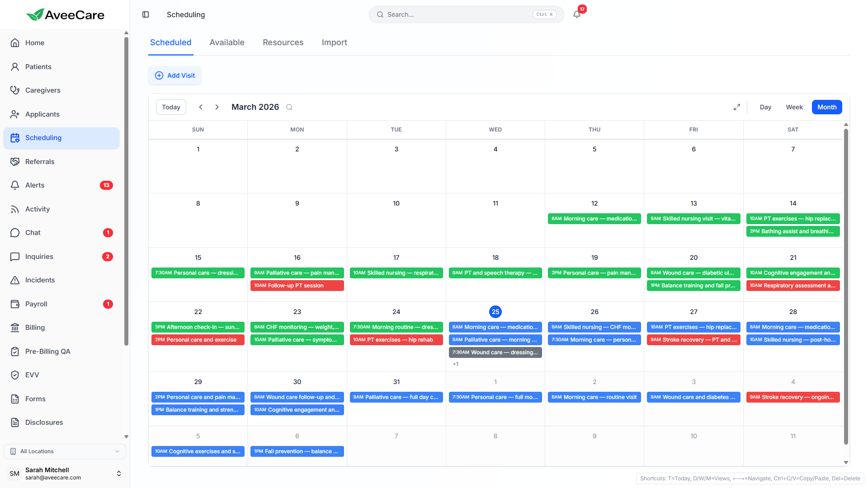Open the calendar search magnifier next to March 2026
This screenshot has width=868, height=488.
289,107
